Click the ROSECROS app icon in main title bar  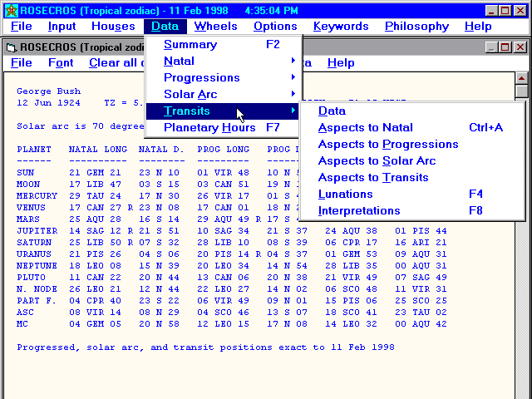point(10,10)
